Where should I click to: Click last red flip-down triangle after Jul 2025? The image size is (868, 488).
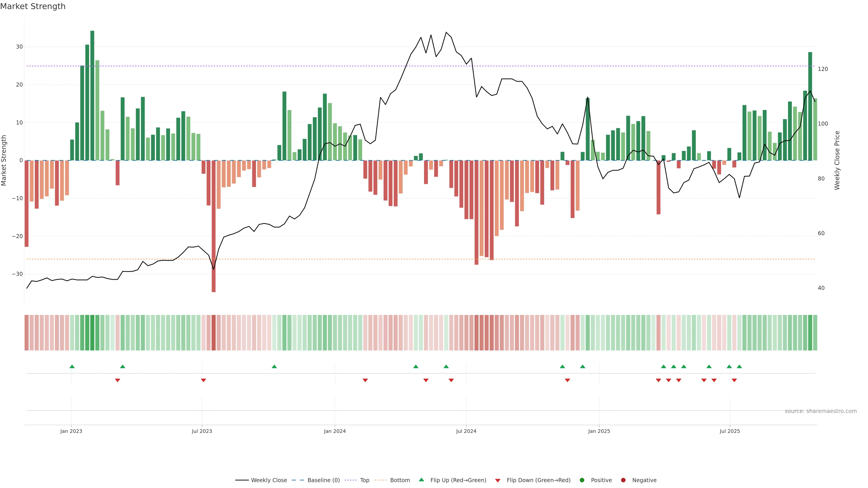pyautogui.click(x=734, y=380)
